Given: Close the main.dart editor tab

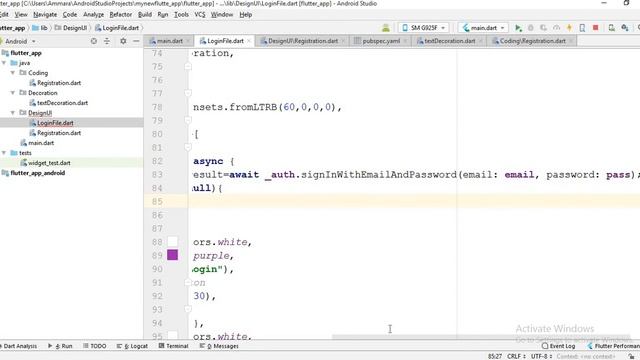Looking at the screenshot, I should tap(188, 41).
